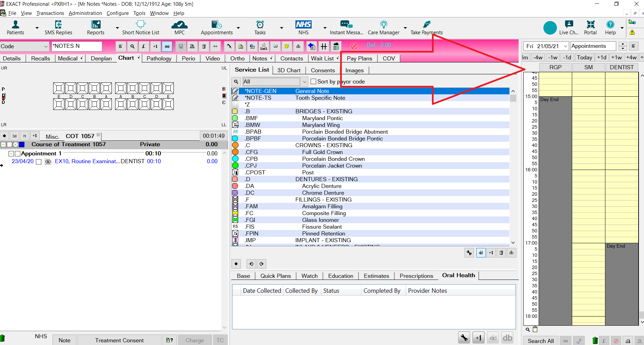Open SMS Replies from the toolbar
This screenshot has width=644, height=345.
[58, 27]
